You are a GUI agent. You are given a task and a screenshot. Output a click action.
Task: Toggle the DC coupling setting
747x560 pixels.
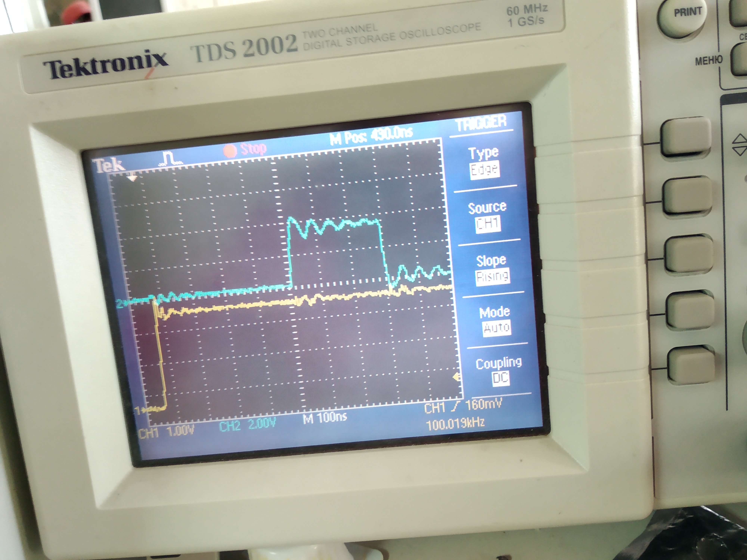click(500, 378)
